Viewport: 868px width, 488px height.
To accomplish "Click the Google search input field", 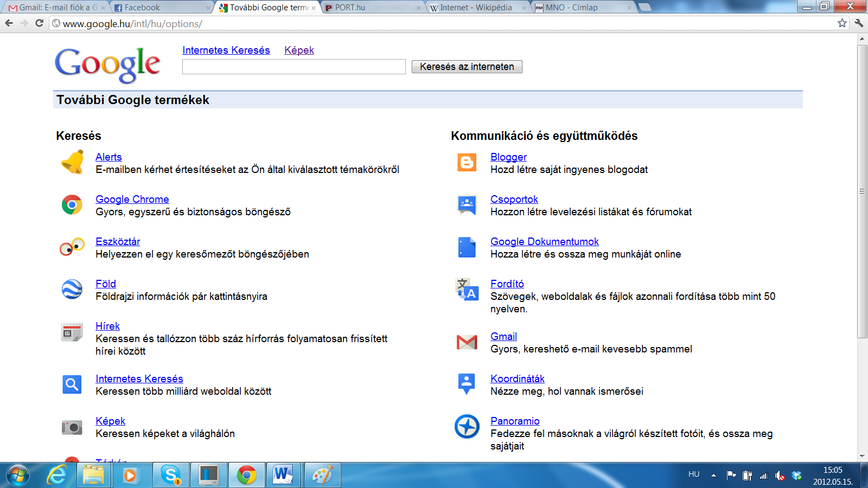I will pos(294,67).
